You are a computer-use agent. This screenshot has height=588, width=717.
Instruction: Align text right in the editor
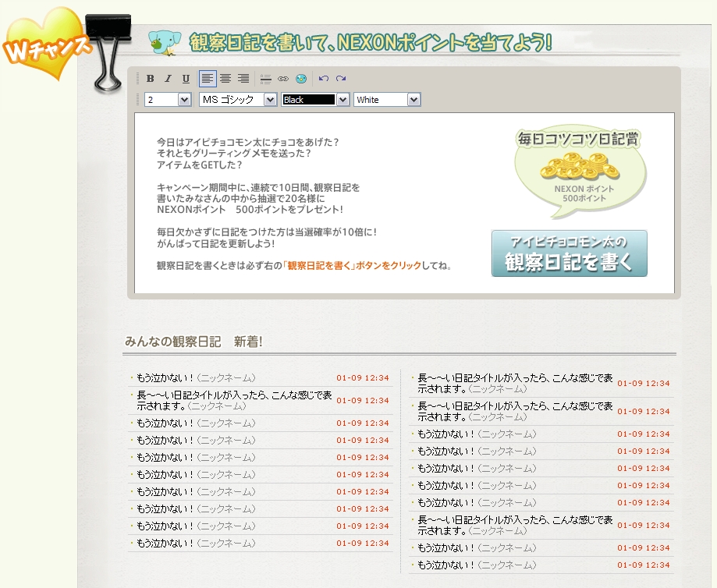click(243, 79)
